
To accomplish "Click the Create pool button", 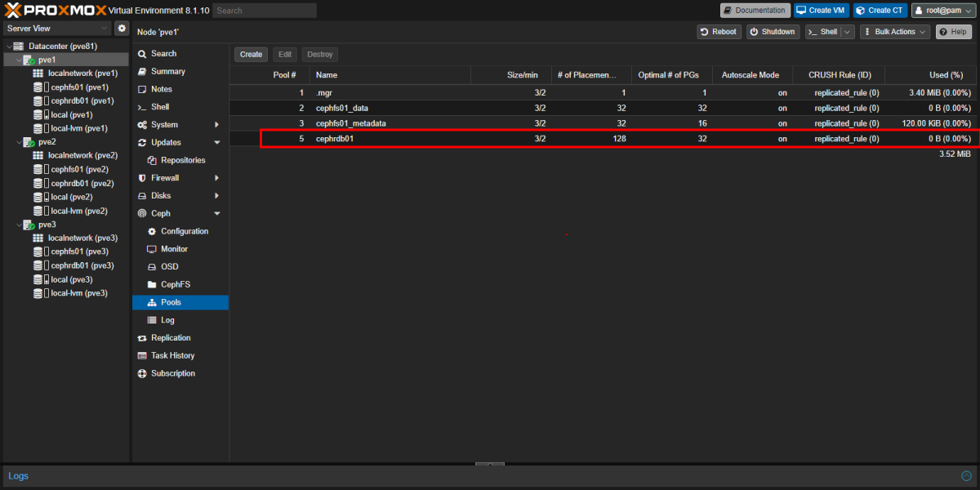I will pyautogui.click(x=252, y=55).
